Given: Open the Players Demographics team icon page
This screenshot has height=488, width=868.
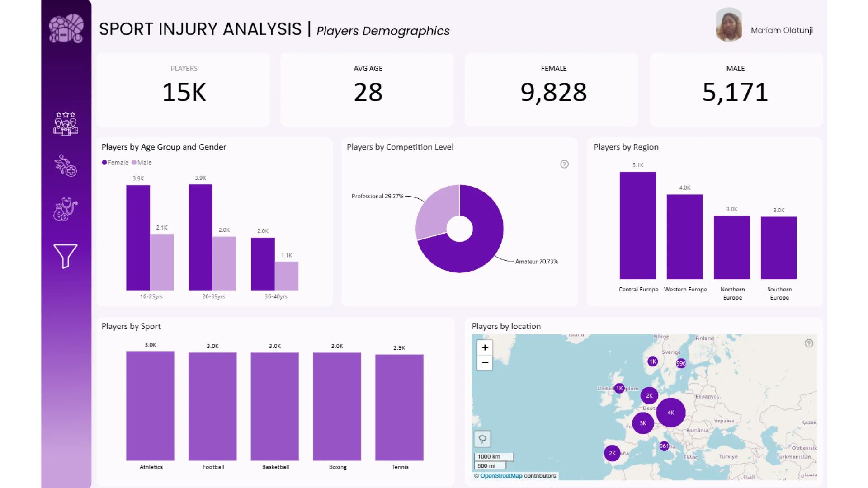Looking at the screenshot, I should [x=66, y=124].
